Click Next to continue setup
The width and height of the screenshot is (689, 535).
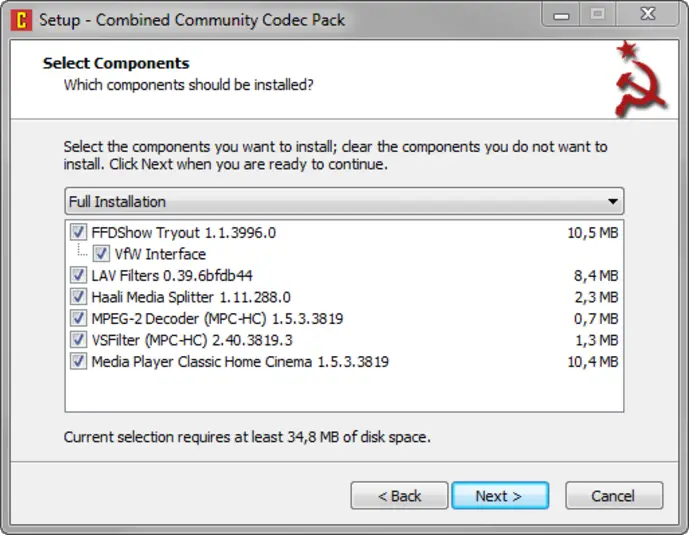(x=499, y=496)
